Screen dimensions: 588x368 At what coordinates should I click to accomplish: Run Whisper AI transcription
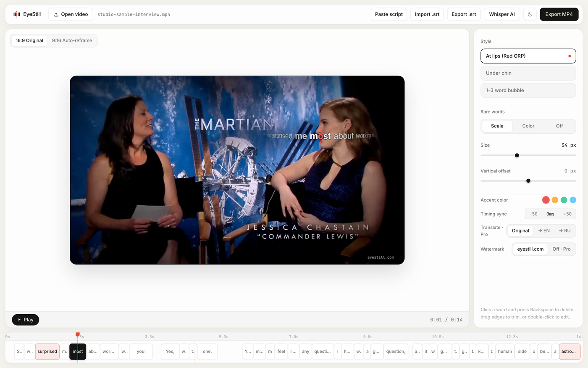click(x=502, y=14)
